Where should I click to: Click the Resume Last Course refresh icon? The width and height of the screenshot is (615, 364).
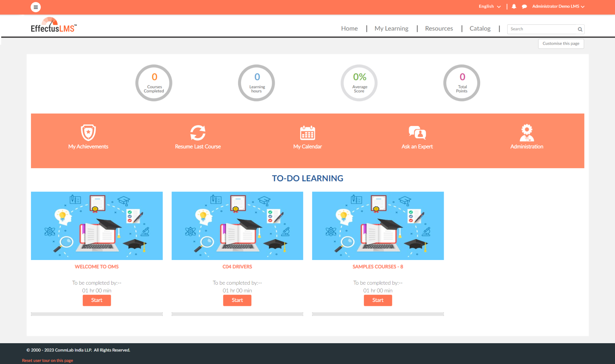[198, 132]
